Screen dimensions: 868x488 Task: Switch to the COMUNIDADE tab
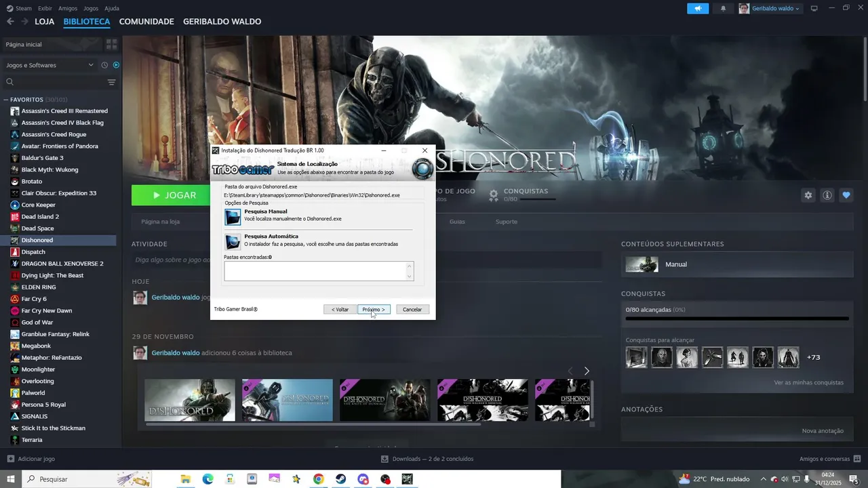coord(146,22)
